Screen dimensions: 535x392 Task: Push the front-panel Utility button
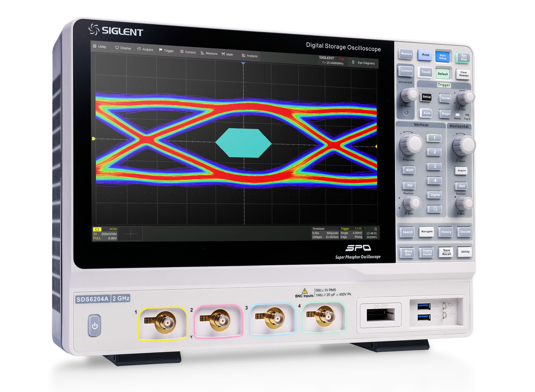click(x=465, y=252)
